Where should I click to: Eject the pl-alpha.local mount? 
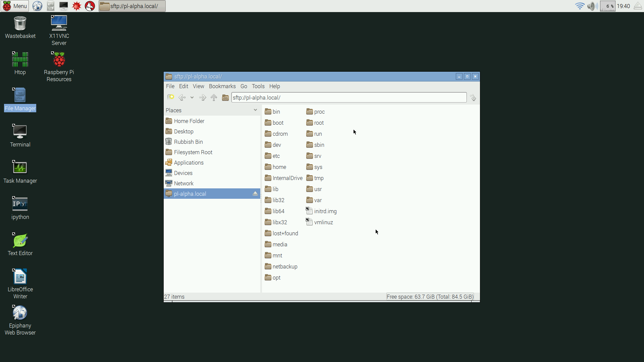255,194
